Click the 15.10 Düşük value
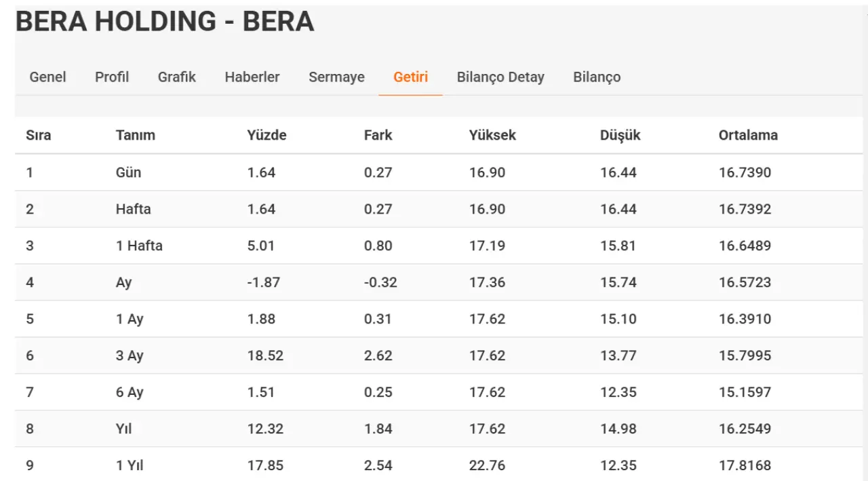 618,319
